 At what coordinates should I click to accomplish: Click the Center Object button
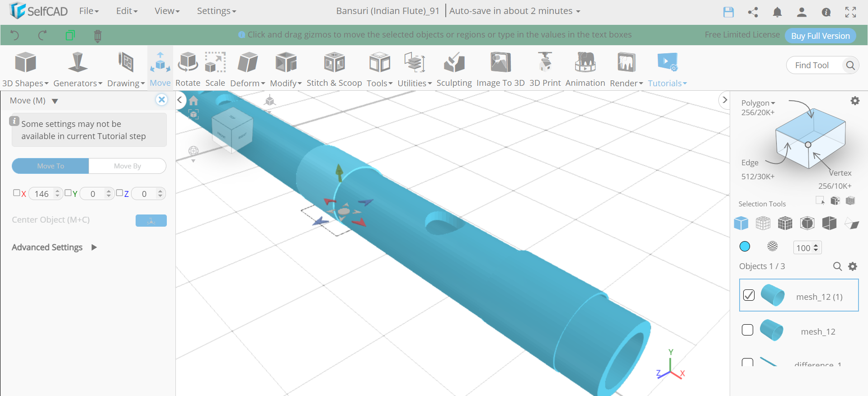151,220
